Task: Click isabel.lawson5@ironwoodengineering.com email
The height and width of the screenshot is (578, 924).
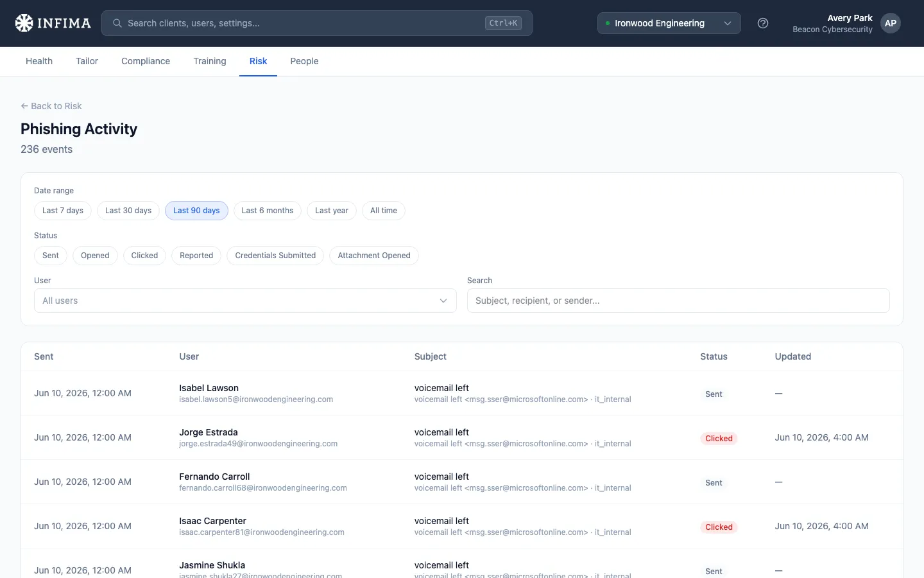Action: coord(256,399)
